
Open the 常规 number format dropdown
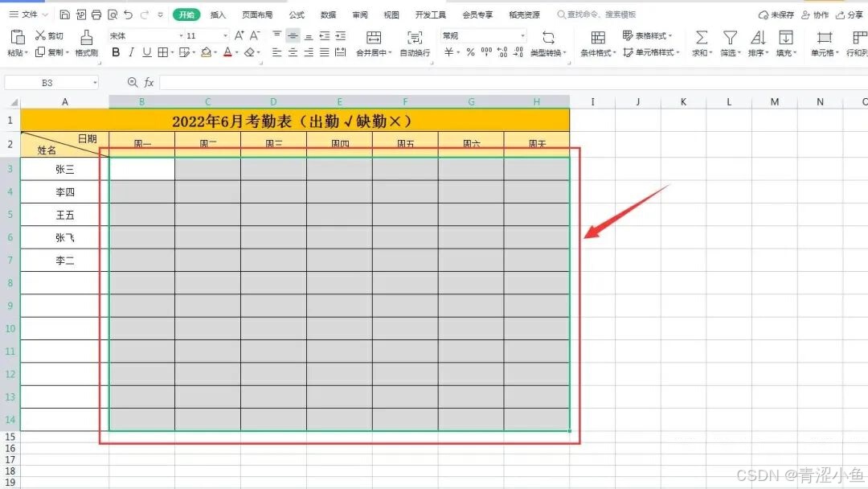click(x=522, y=35)
